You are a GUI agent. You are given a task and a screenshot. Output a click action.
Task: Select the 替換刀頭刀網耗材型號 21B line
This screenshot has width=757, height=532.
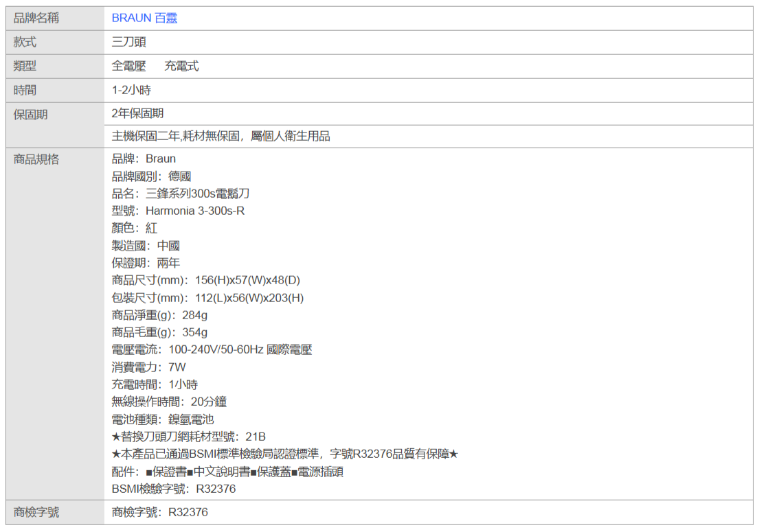click(189, 437)
